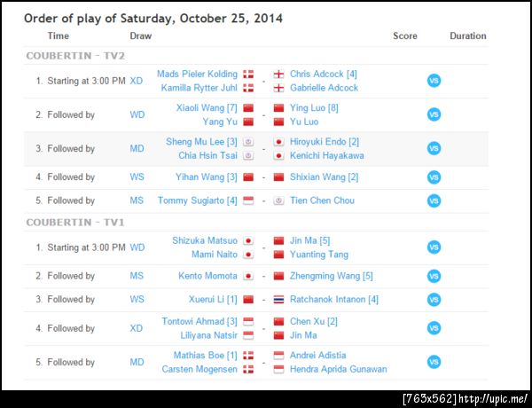Open VS icon for Xuerui Li match
Screen dimensions: 532x408
(x=434, y=299)
